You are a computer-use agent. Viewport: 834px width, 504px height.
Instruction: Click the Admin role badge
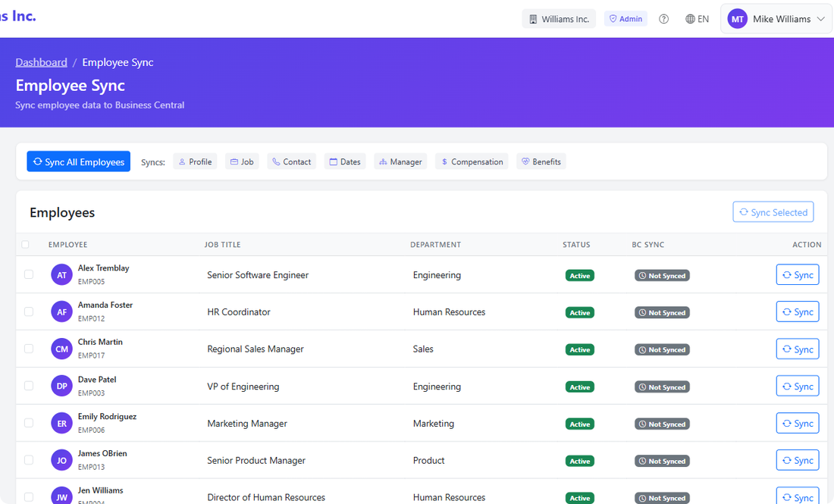(x=625, y=18)
